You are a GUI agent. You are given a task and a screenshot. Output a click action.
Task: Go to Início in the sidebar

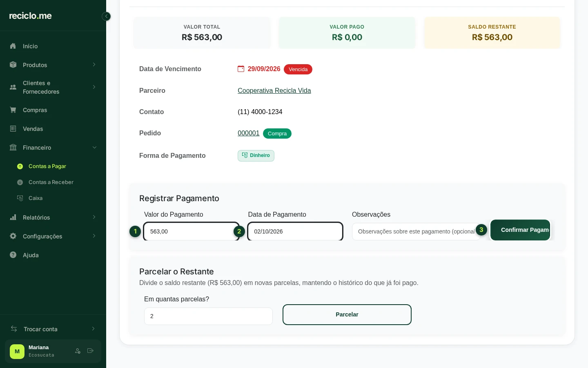(x=53, y=46)
